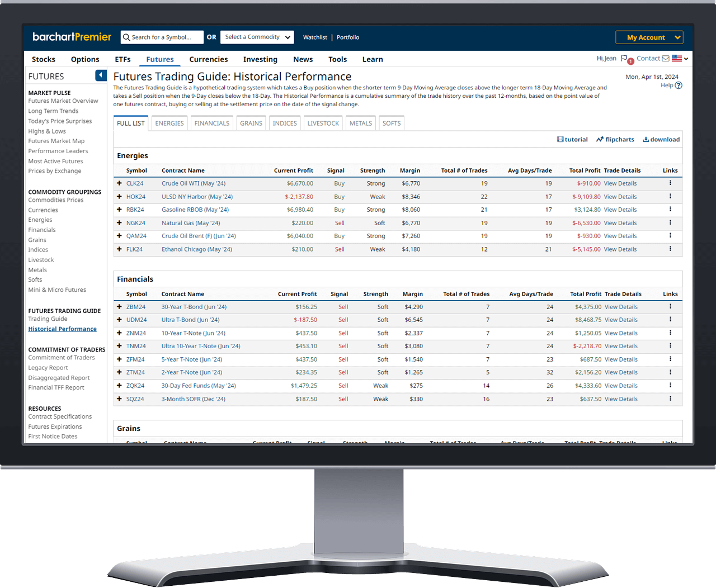This screenshot has height=588, width=716.
Task: Open links menu for ZNM24 row
Action: click(670, 333)
